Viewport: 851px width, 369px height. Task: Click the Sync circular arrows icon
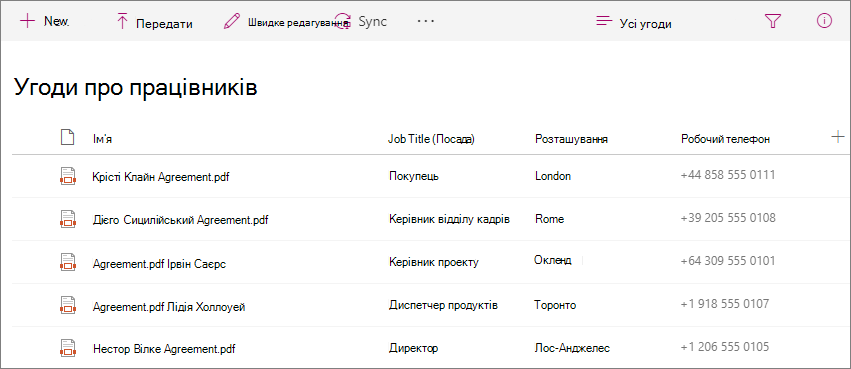point(342,22)
